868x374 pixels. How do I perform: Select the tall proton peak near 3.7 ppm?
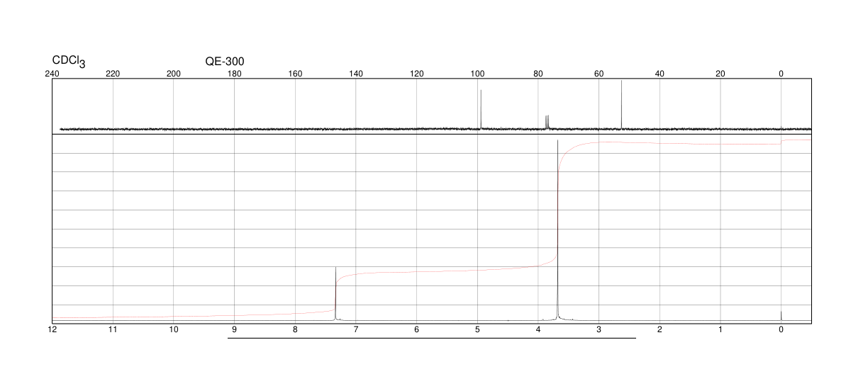point(558,230)
